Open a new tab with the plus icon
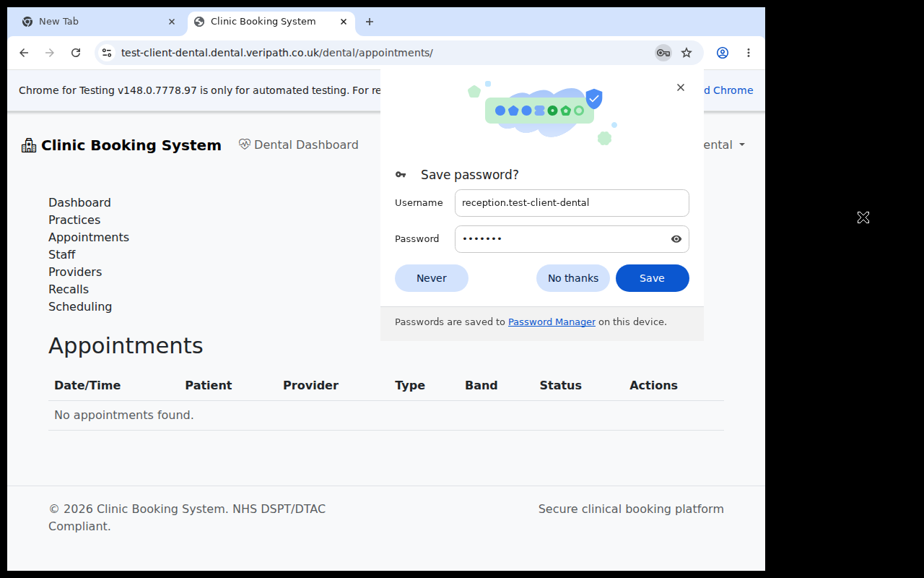Viewport: 924px width, 578px height. tap(370, 22)
